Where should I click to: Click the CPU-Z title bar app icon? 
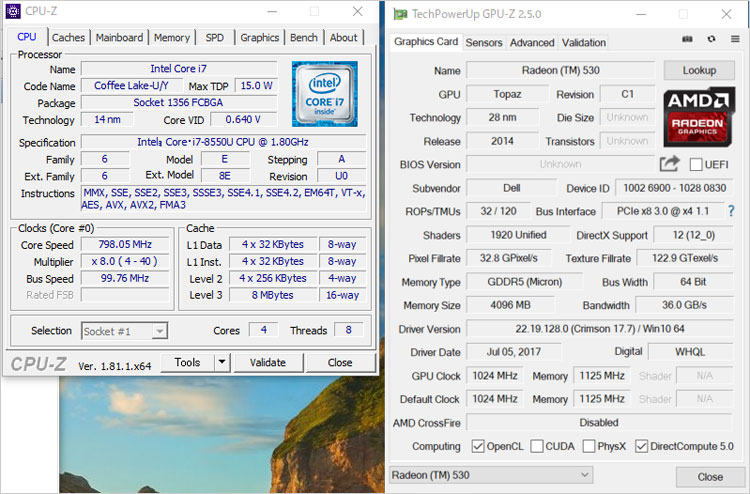pyautogui.click(x=13, y=11)
